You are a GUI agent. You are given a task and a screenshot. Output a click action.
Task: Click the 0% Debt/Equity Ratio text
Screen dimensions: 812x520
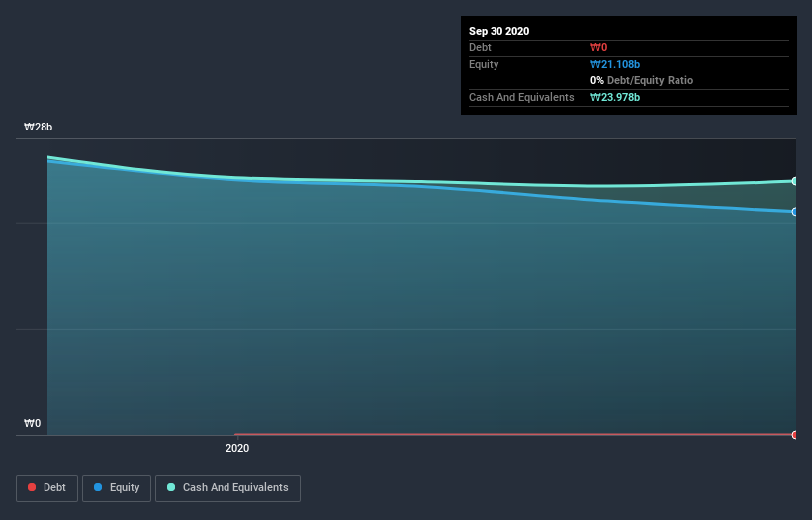(x=642, y=80)
